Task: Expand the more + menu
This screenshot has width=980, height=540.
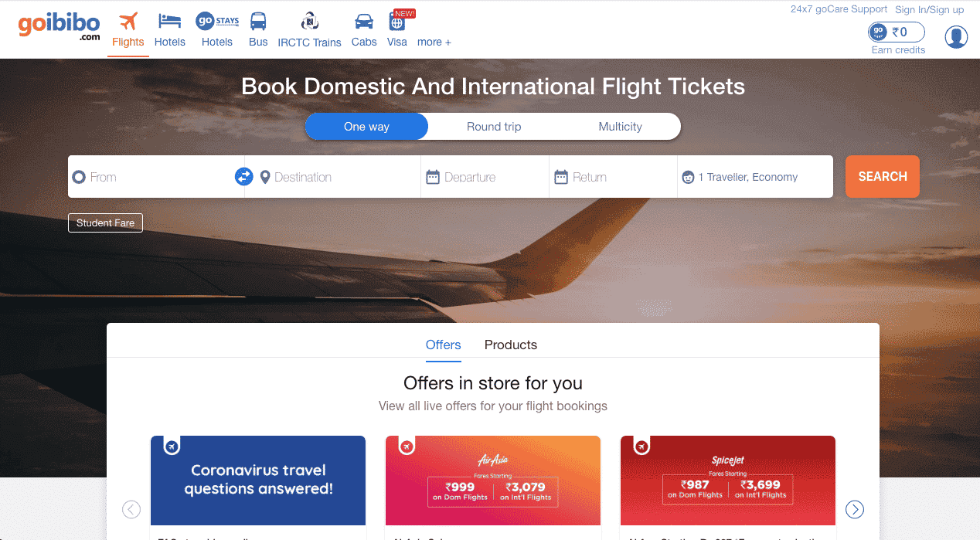Action: click(434, 42)
